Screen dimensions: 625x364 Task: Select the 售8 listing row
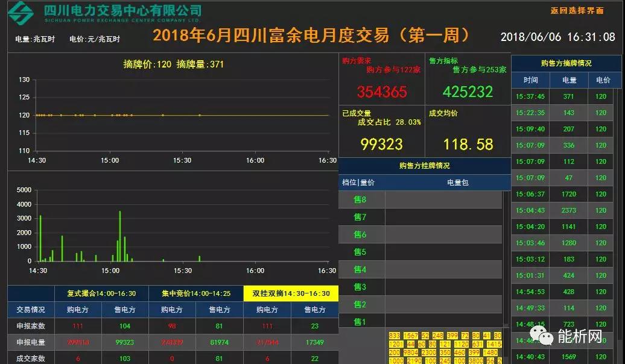[360, 199]
